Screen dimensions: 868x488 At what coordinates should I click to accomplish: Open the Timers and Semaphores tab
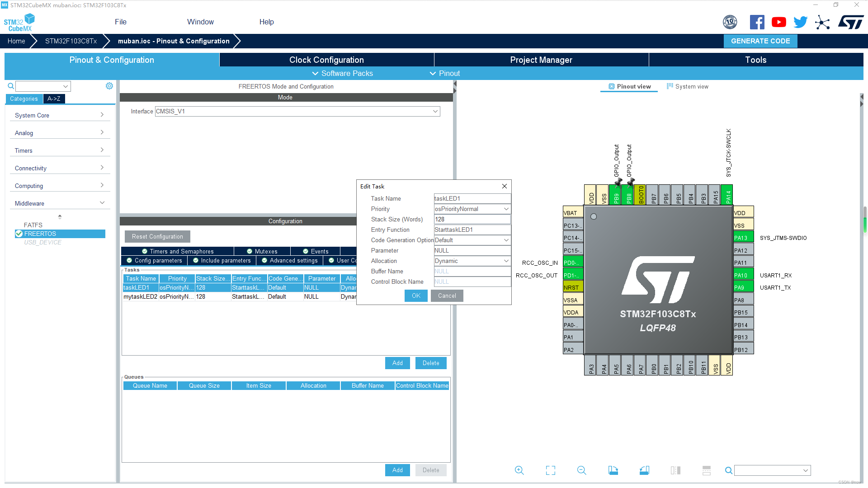click(x=178, y=251)
